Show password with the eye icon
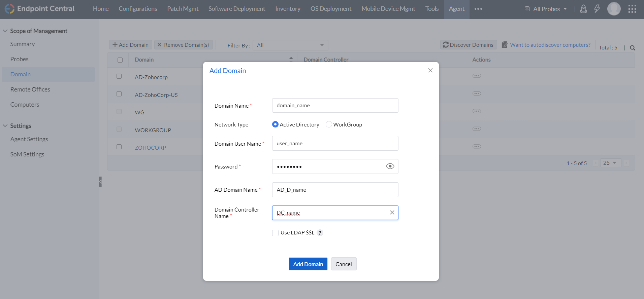This screenshot has width=644, height=299. (390, 166)
